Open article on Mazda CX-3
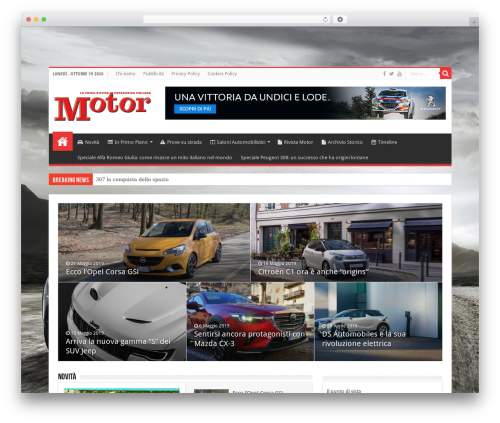The height and width of the screenshot is (423, 500). [249, 338]
